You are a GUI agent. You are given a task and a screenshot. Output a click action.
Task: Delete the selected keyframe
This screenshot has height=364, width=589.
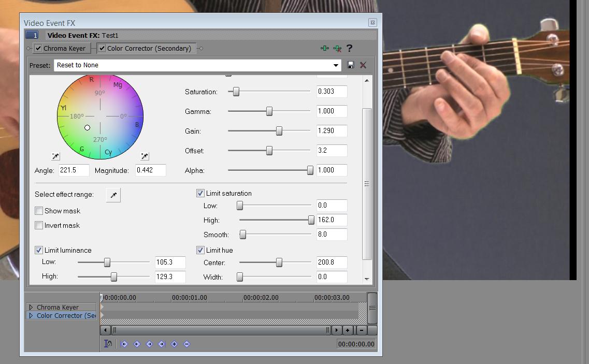point(186,344)
